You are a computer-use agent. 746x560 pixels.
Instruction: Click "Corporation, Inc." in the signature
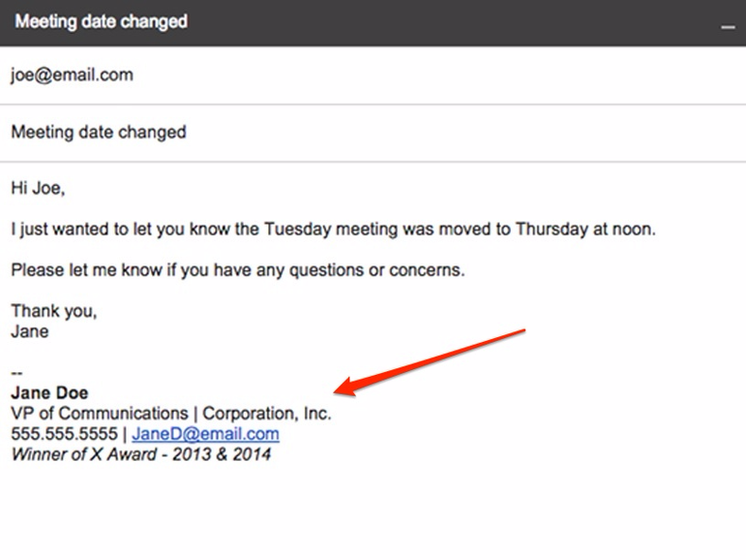click(267, 414)
